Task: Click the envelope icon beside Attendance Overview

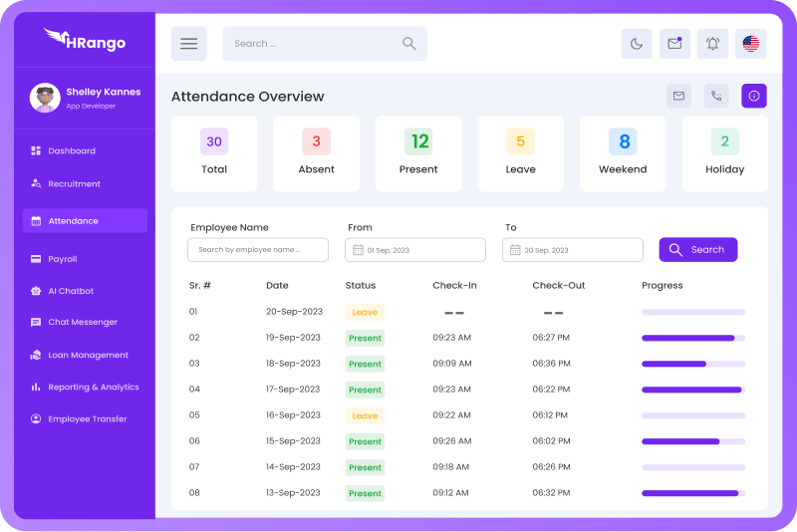Action: tap(678, 96)
